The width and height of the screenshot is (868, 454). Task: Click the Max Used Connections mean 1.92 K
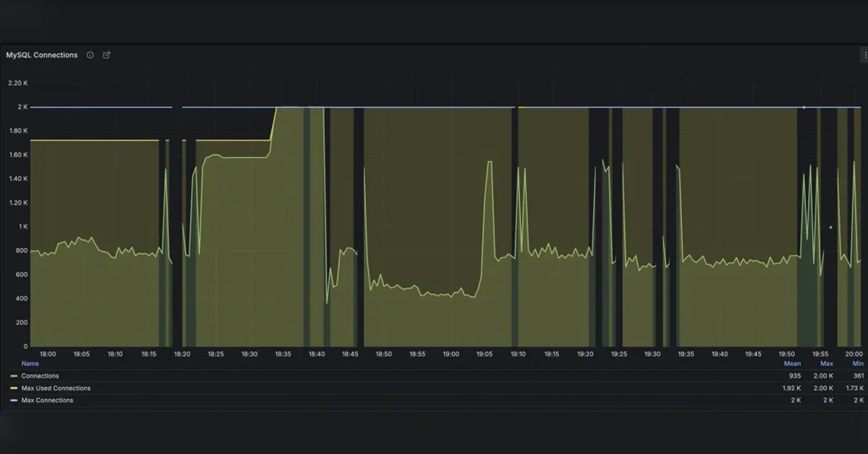tap(791, 388)
